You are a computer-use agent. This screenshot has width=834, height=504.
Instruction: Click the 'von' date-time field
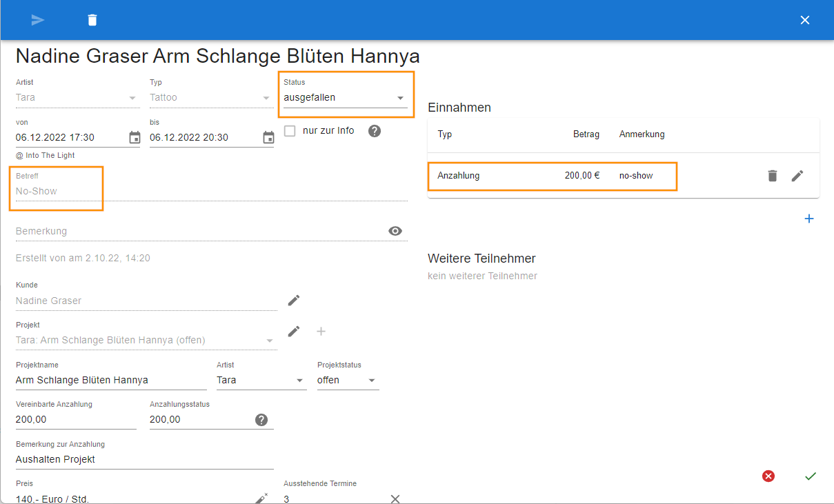point(71,138)
